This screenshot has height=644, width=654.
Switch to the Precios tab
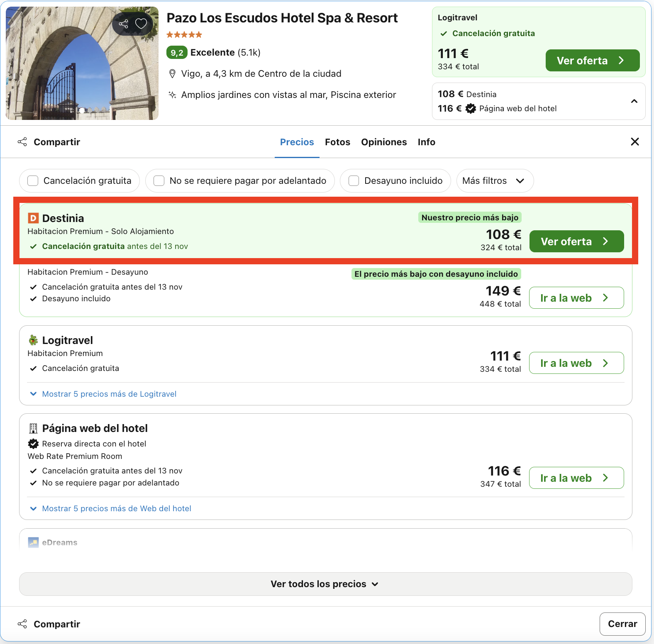pos(297,142)
